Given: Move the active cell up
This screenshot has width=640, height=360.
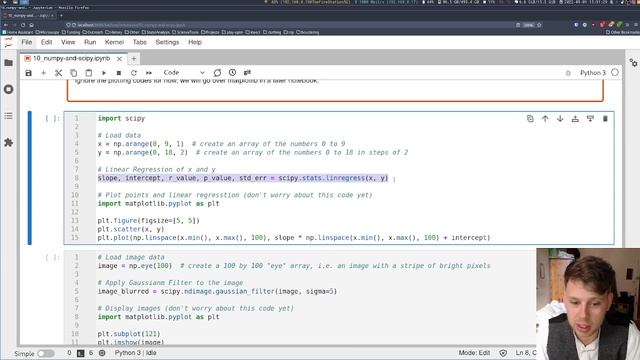Looking at the screenshot, I should pyautogui.click(x=545, y=119).
